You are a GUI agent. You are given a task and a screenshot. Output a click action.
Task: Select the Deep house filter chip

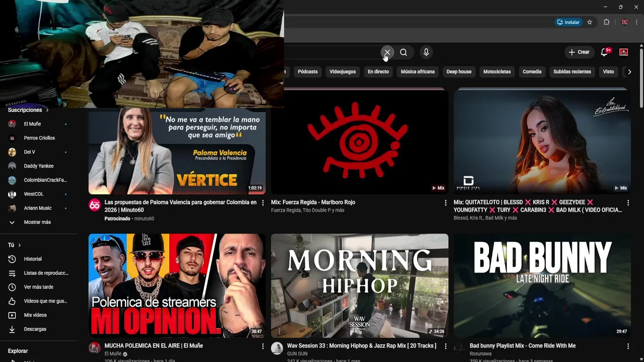(459, 72)
